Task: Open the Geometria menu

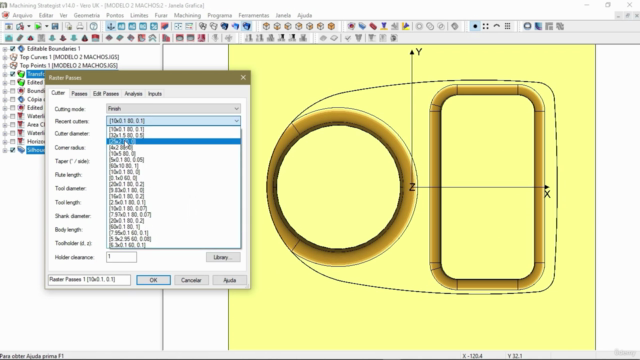Action: (87, 16)
